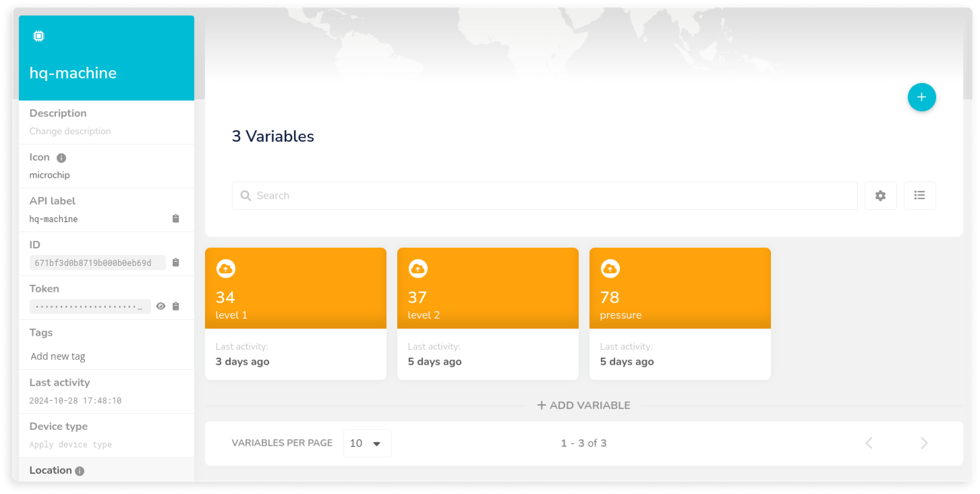Click Change description text
The image size is (980, 494).
(70, 131)
